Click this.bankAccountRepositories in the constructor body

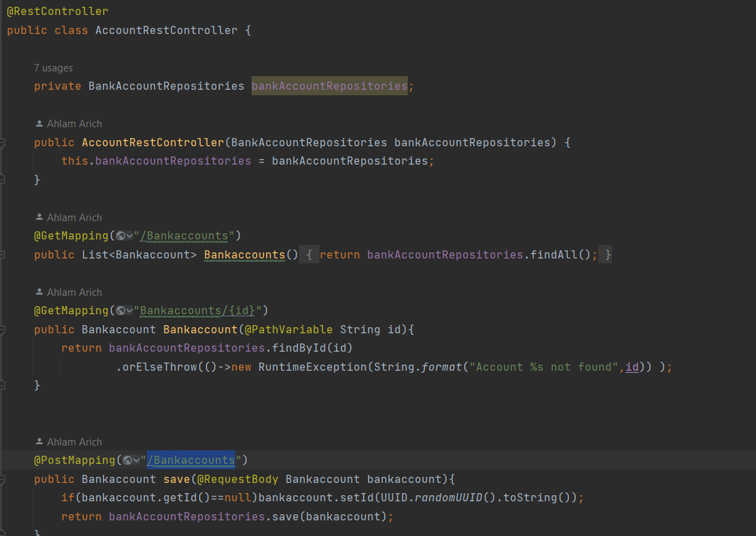click(156, 161)
